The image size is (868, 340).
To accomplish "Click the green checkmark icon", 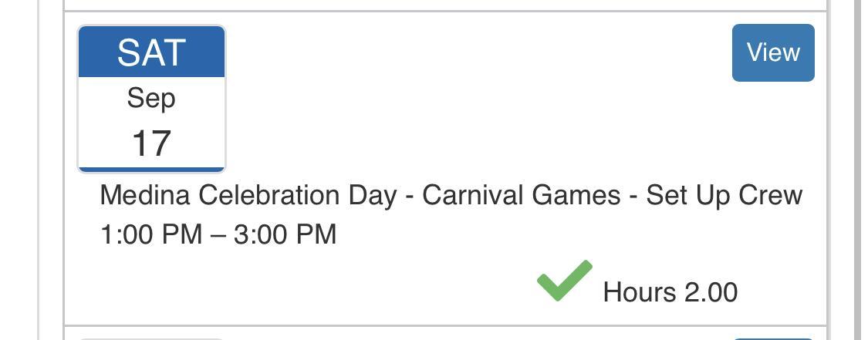I will tap(564, 281).
